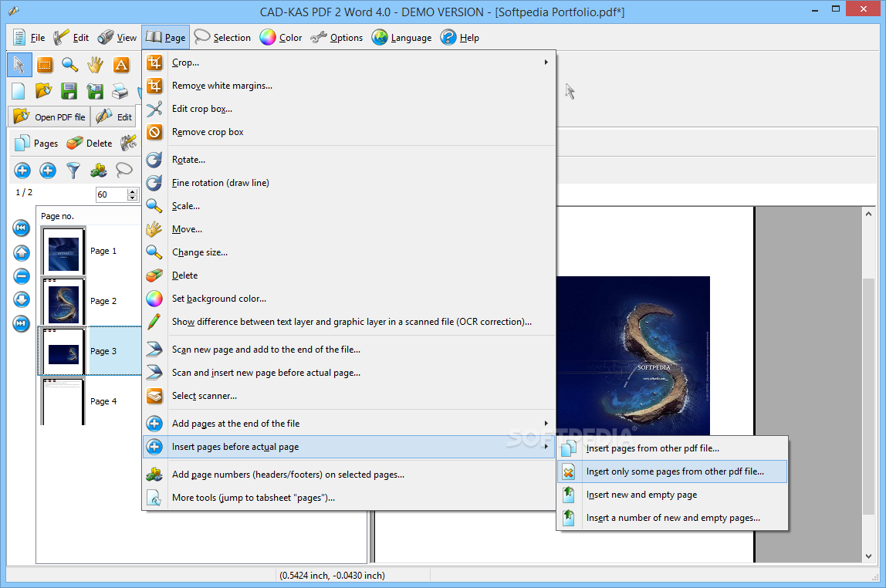Click the Delete button with eraser

pos(90,144)
